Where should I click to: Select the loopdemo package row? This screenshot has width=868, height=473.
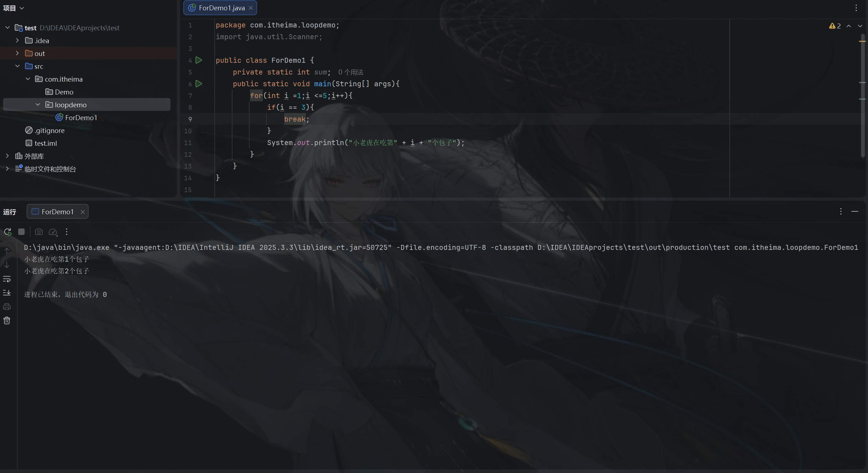87,104
